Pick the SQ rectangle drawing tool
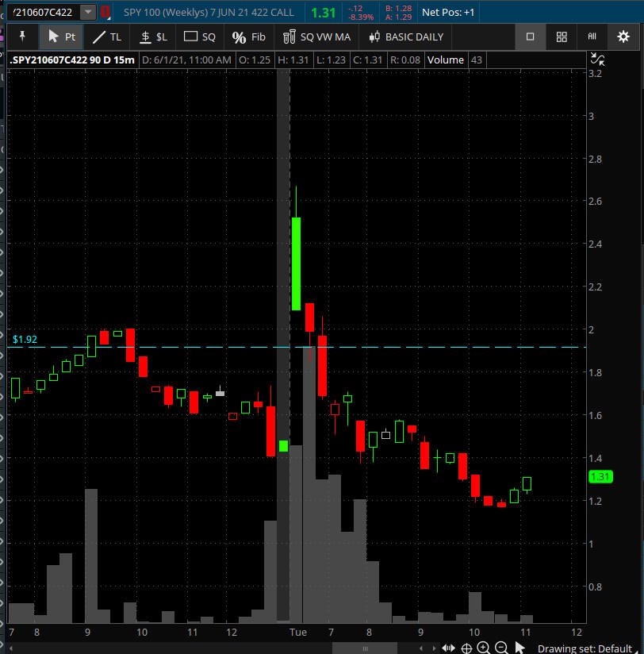Image resolution: width=644 pixels, height=654 pixels. (200, 37)
